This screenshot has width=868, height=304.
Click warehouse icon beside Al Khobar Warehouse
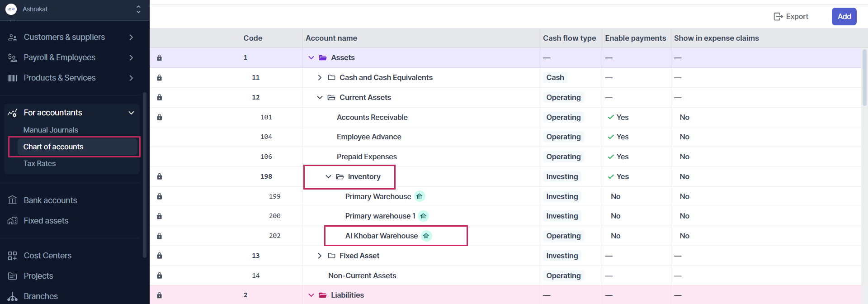(426, 236)
